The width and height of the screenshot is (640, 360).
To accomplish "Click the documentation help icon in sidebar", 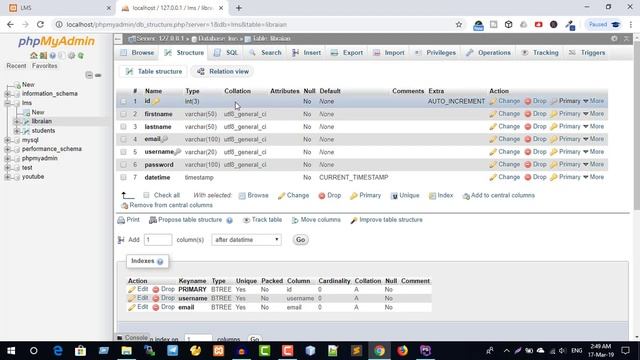I will (53, 55).
